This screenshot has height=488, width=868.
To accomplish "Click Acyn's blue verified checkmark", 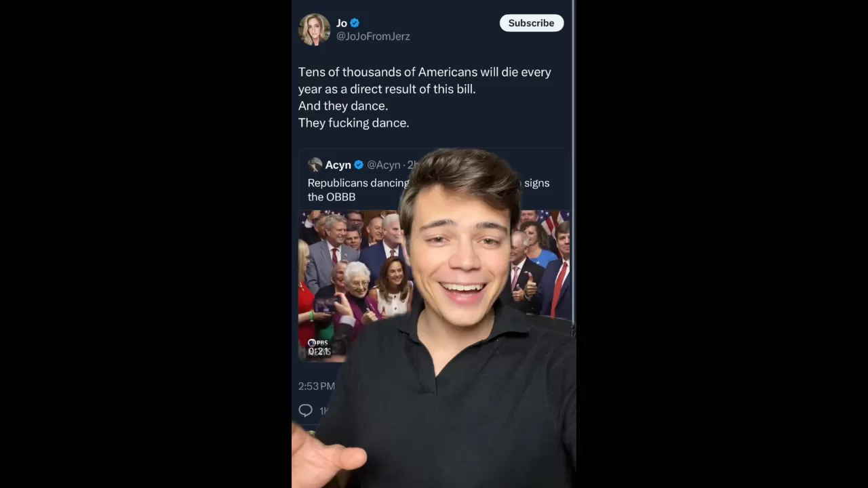I will tap(359, 165).
